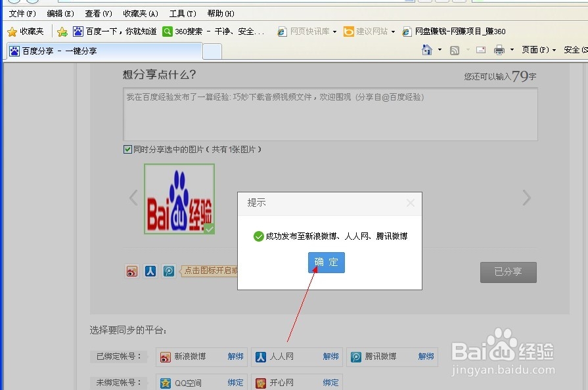Click the 开心网 icon in unbound accounts
This screenshot has height=390, width=588.
(261, 383)
